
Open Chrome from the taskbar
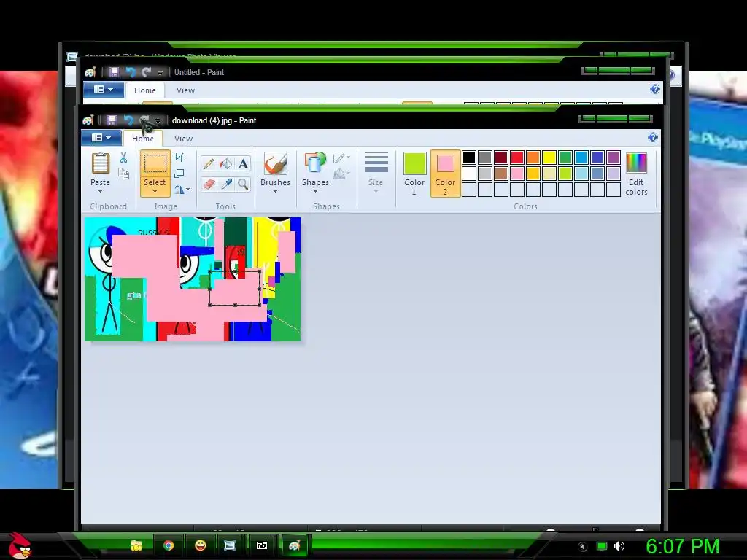coord(169,545)
